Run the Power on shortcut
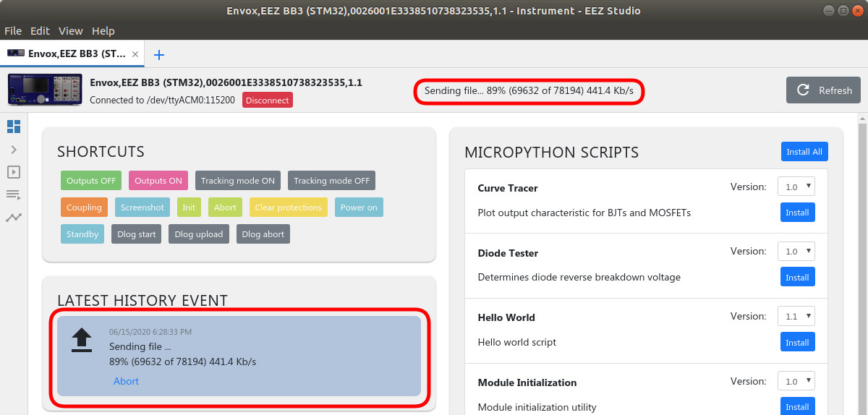 click(359, 208)
